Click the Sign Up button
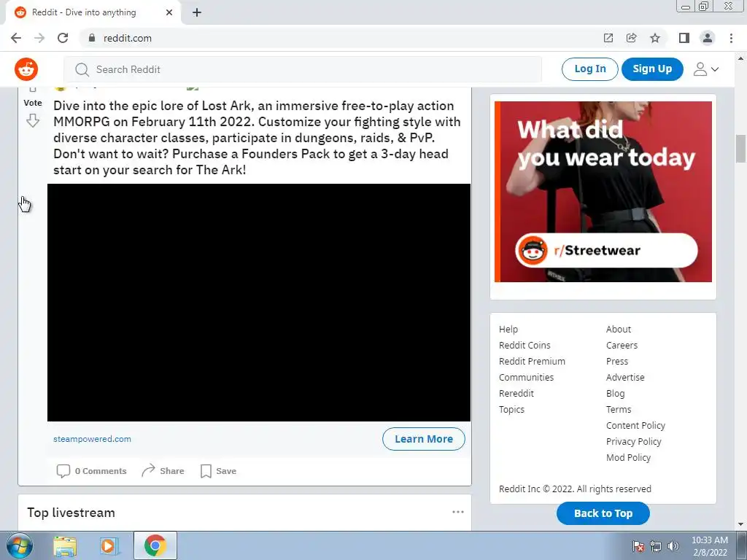The height and width of the screenshot is (560, 747). coord(652,69)
